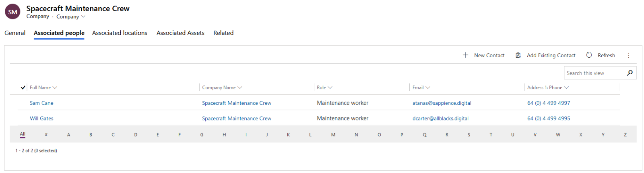
Task: Toggle the select-all checkmark in header
Action: (x=23, y=88)
